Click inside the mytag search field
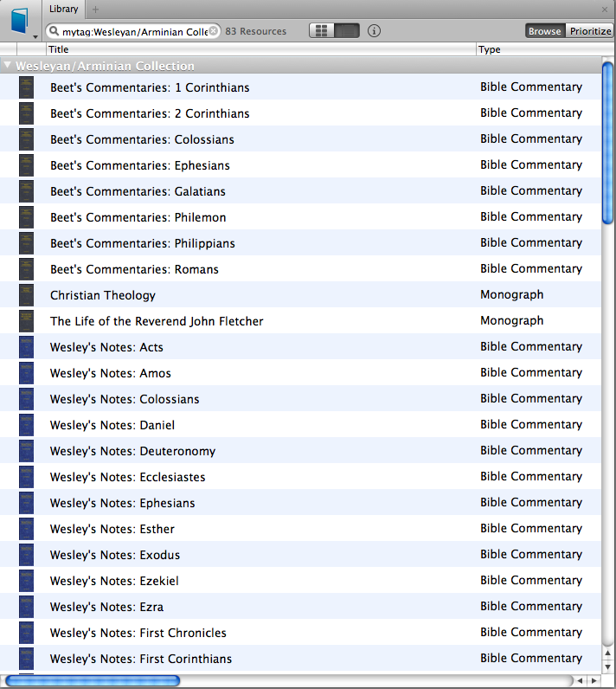The width and height of the screenshot is (616, 689). [x=134, y=31]
